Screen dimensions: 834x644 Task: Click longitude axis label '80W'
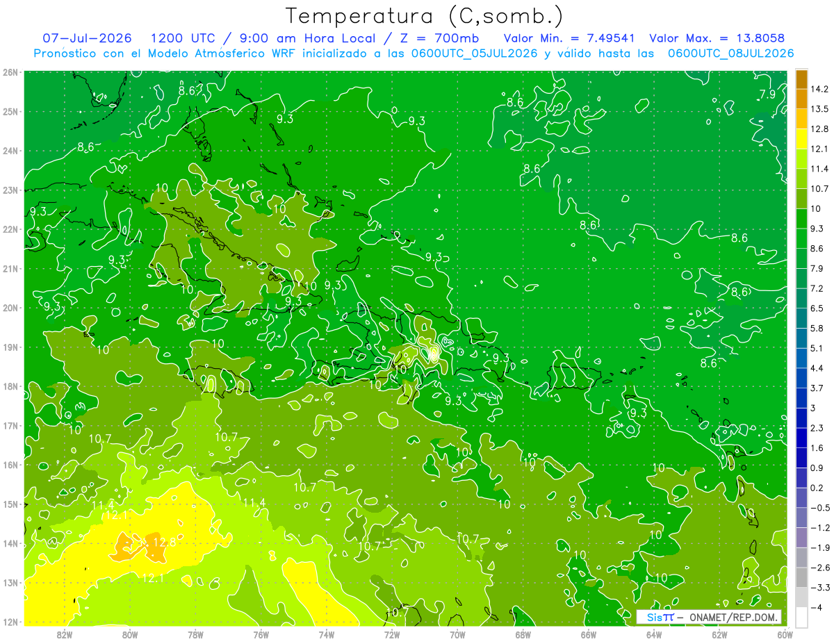[x=129, y=634]
